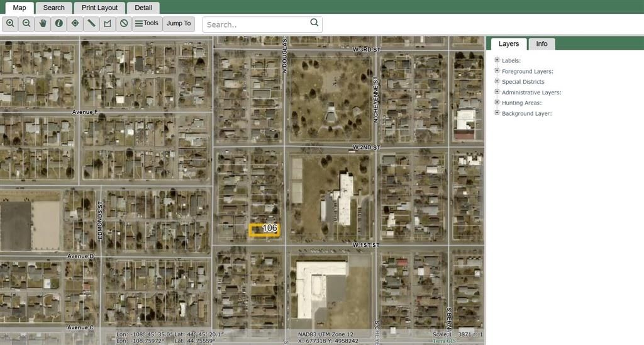Open the Jump To menu

point(179,23)
